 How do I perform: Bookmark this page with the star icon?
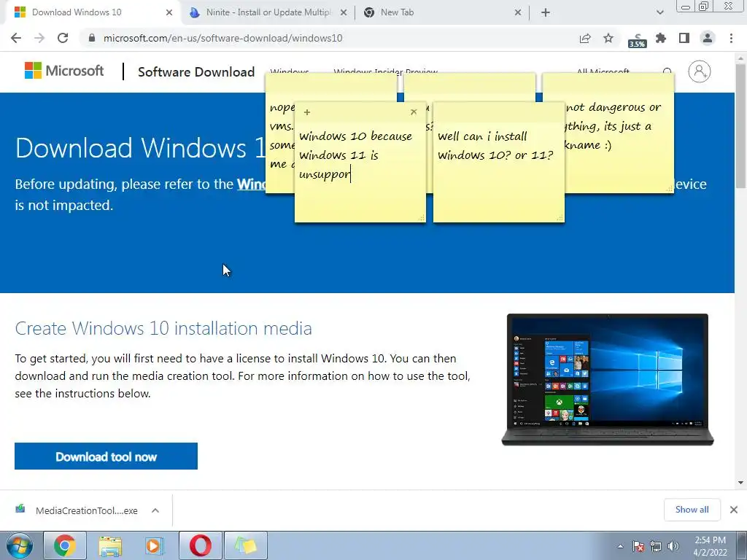[608, 38]
